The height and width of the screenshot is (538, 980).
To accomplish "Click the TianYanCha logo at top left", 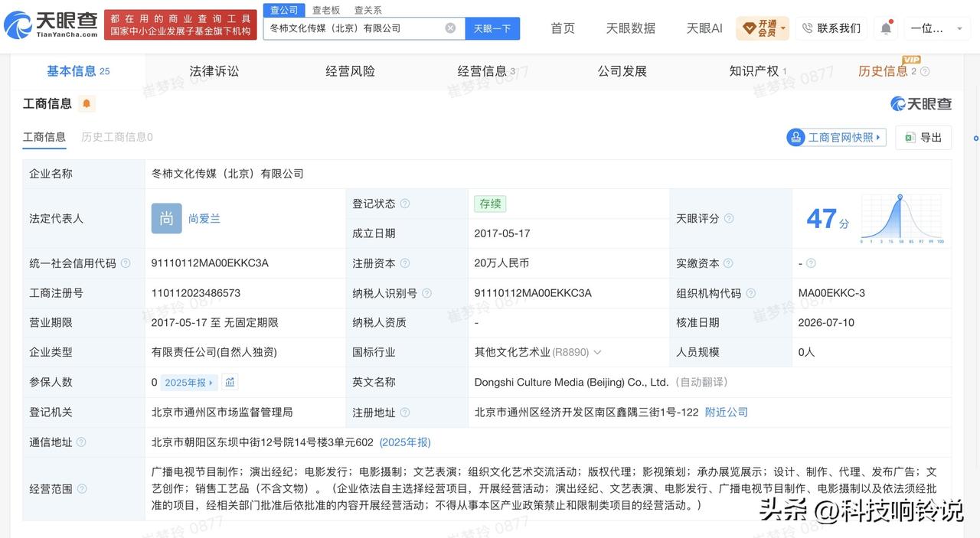I will pos(51,25).
